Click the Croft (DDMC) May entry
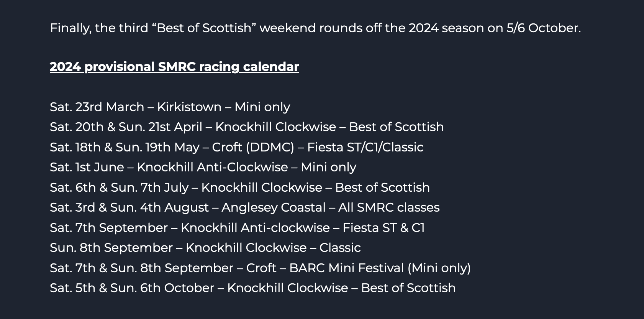This screenshot has width=644, height=319. pyautogui.click(x=237, y=147)
